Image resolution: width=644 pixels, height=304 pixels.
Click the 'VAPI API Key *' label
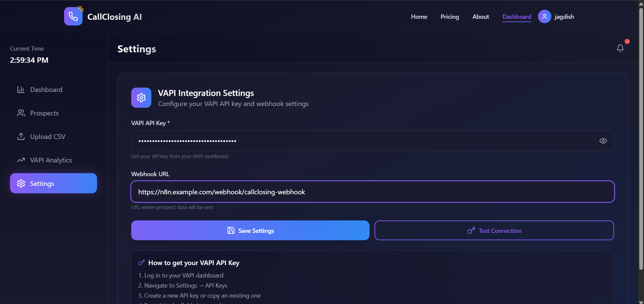click(x=151, y=123)
